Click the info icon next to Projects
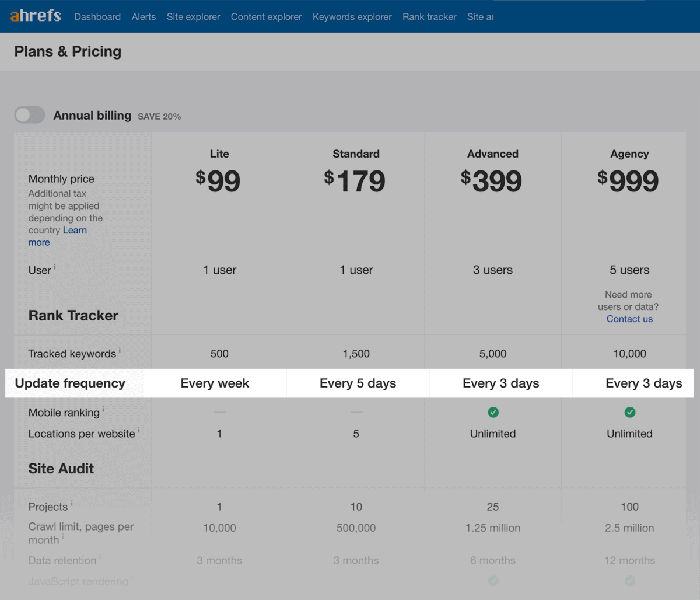 [x=71, y=504]
